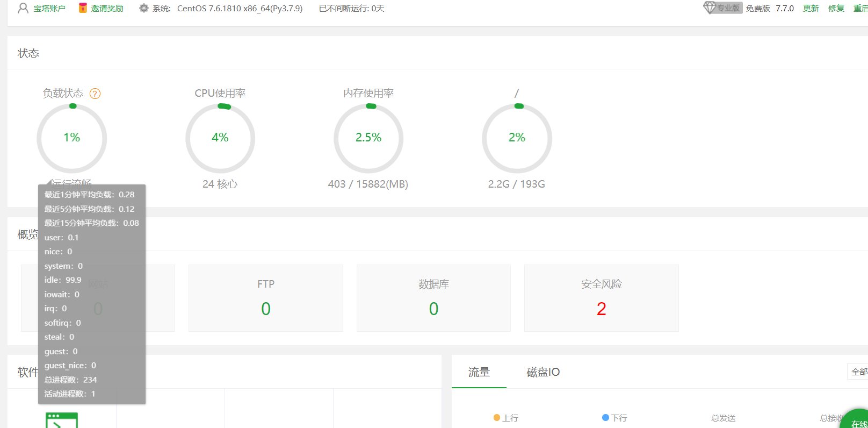Viewport: 868px width, 428px height.
Task: Click the root disk 2% gauge
Action: (517, 138)
